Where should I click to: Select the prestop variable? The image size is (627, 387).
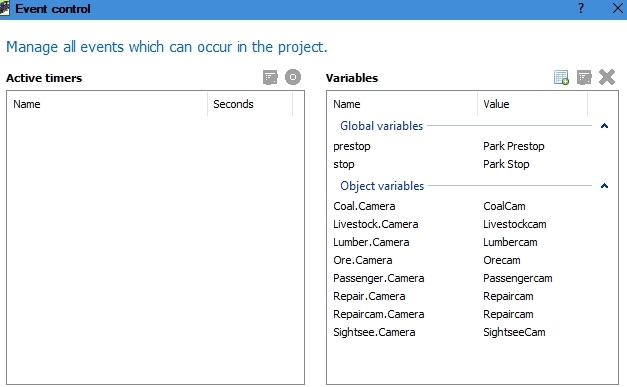(x=352, y=146)
